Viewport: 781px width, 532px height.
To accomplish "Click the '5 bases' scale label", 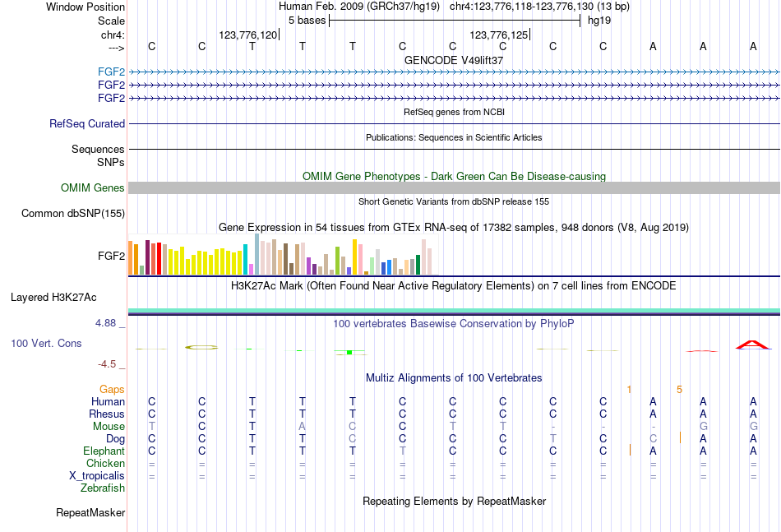I will pyautogui.click(x=307, y=21).
